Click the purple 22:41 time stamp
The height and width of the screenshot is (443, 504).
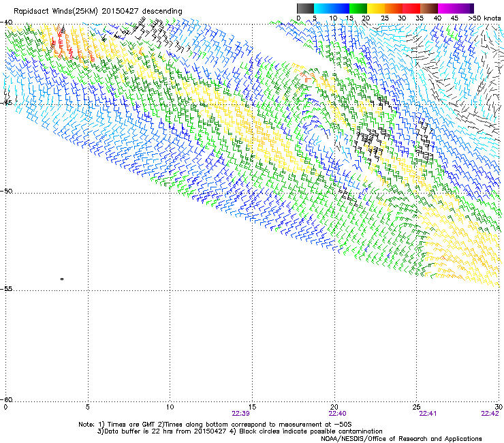[x=428, y=414]
